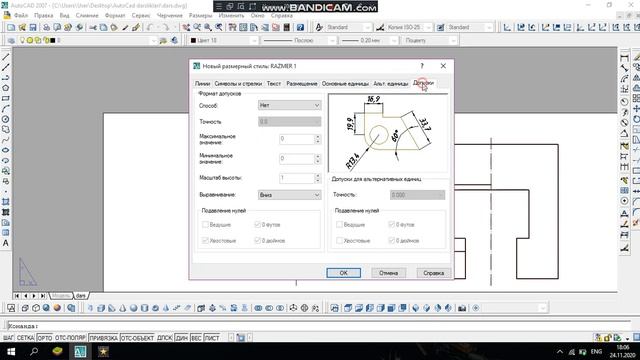Click the Cylinder solid icon
This screenshot has width=640, height=360.
click(144, 308)
